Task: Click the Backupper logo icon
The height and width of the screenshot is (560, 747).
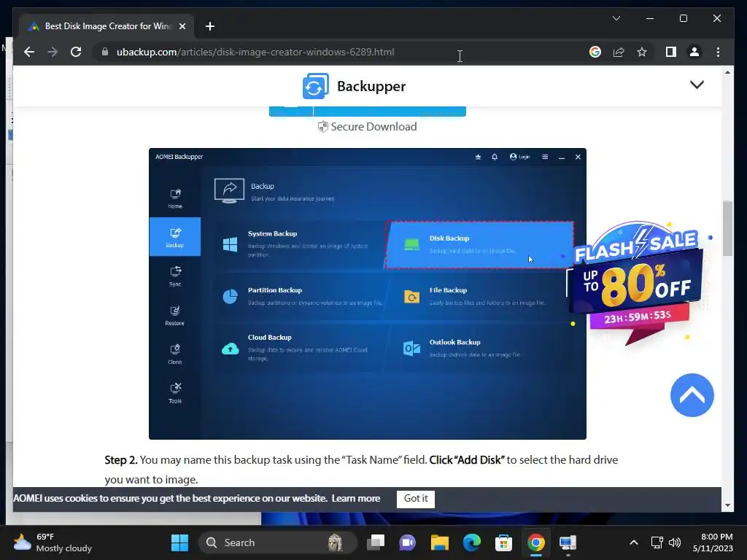Action: tap(315, 86)
